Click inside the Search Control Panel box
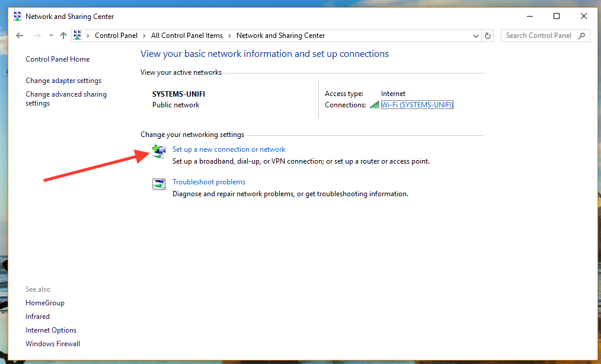This screenshot has width=601, height=364. tap(538, 36)
